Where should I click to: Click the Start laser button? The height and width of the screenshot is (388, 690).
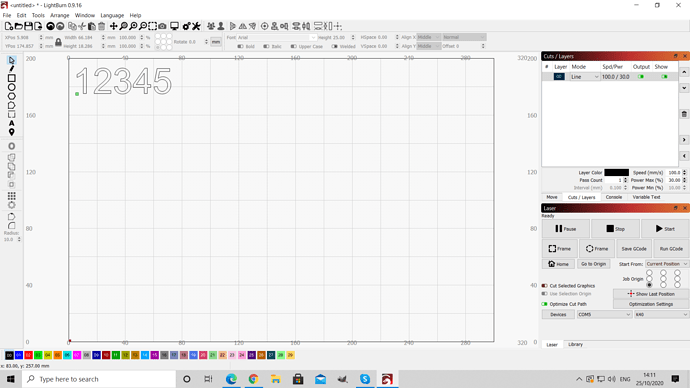(665, 229)
